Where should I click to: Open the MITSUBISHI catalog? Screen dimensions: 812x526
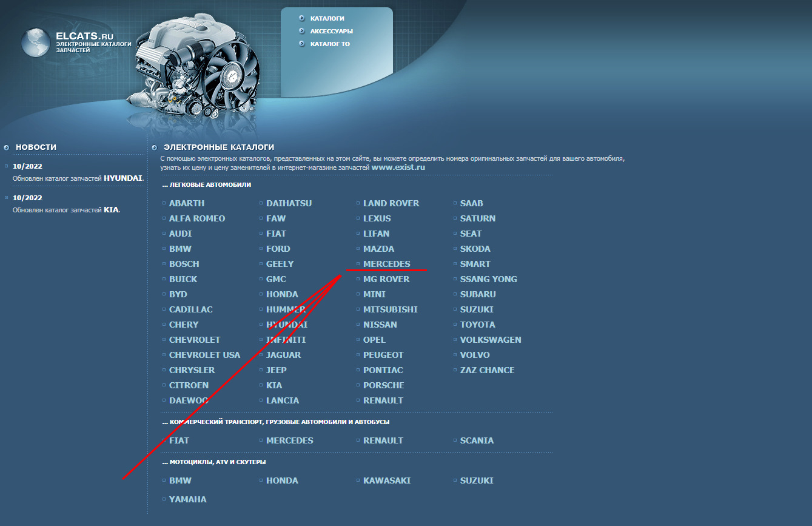click(x=391, y=309)
